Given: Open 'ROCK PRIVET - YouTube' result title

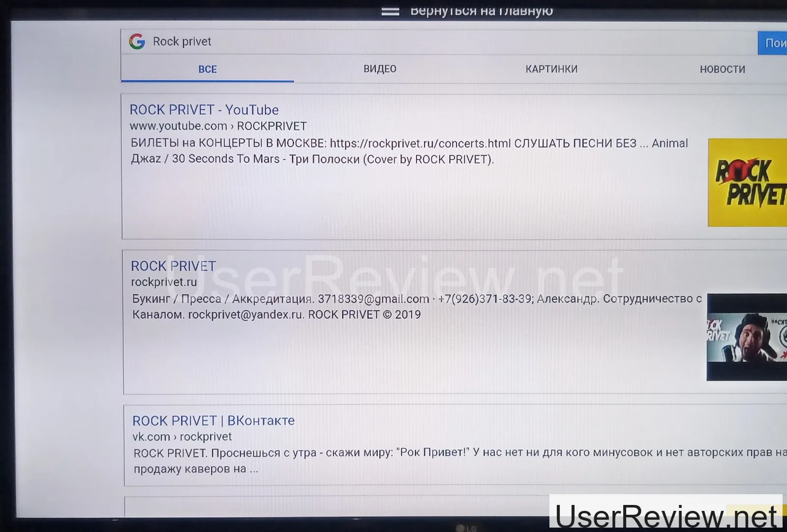Looking at the screenshot, I should (204, 110).
